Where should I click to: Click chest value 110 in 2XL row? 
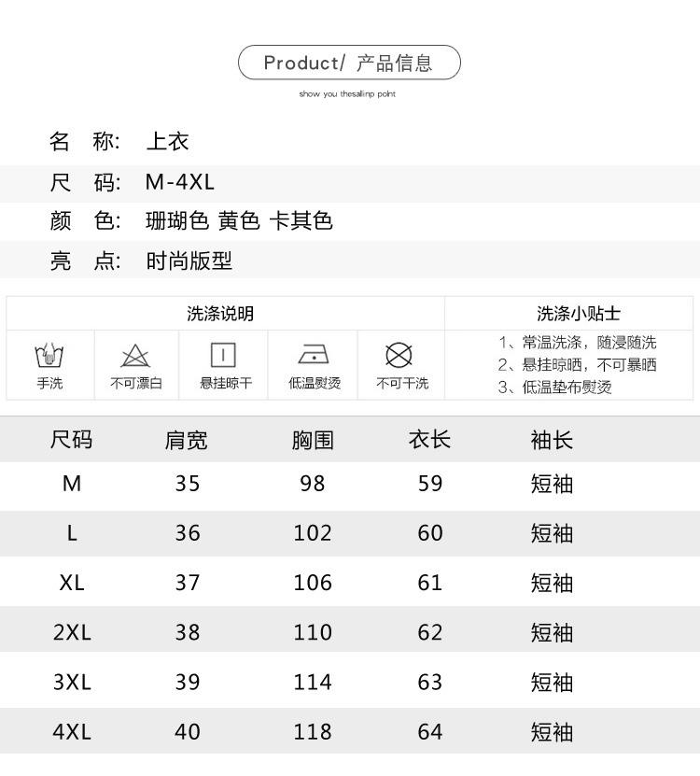[x=312, y=632]
